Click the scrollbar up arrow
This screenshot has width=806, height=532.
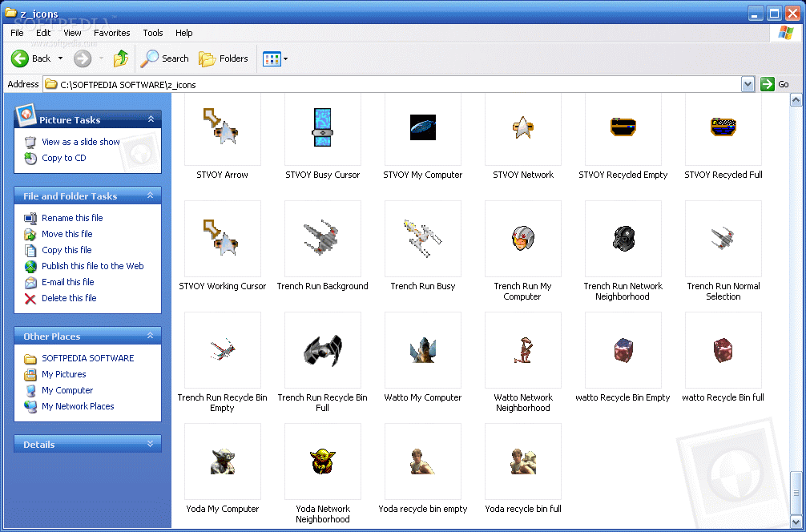(796, 99)
